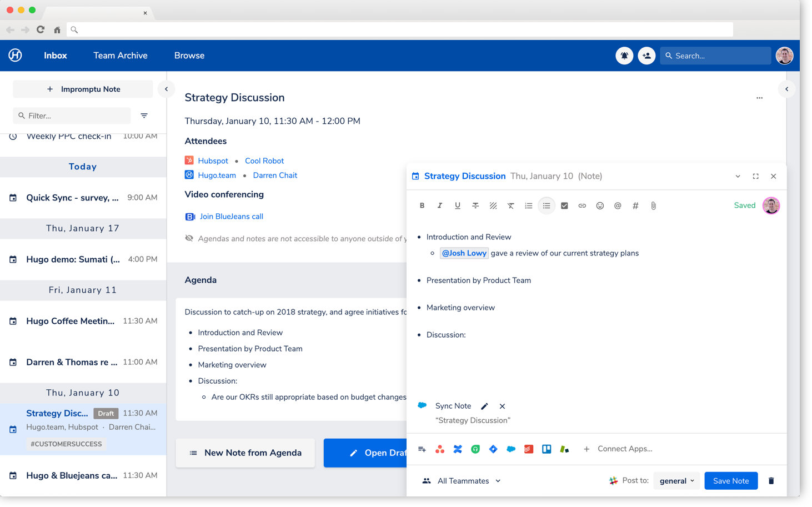Open the Join BlueJeans call link
Viewport: 812px width, 507px height.
pos(231,217)
